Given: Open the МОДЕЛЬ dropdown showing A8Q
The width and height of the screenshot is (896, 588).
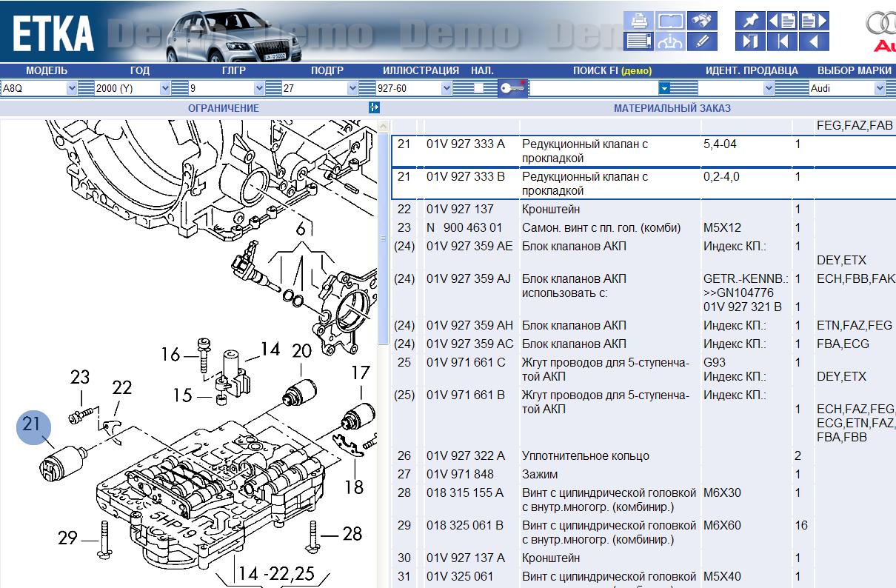Looking at the screenshot, I should [39, 88].
